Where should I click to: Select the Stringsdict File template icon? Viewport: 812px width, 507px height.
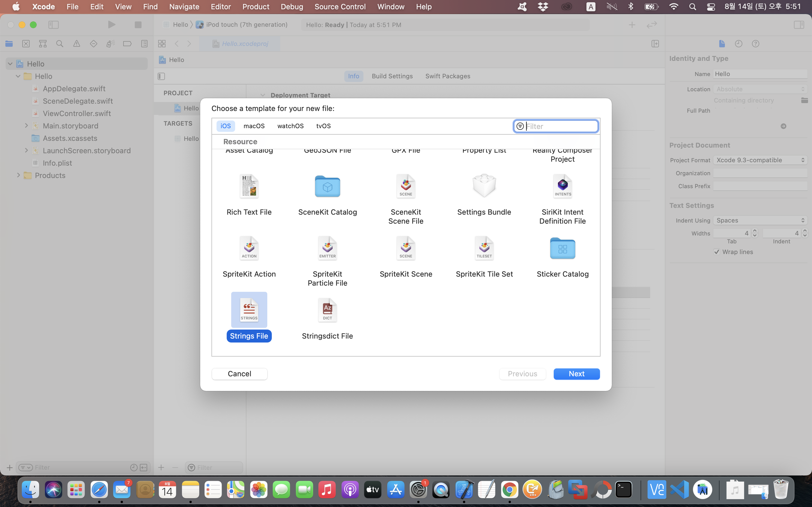point(327,310)
